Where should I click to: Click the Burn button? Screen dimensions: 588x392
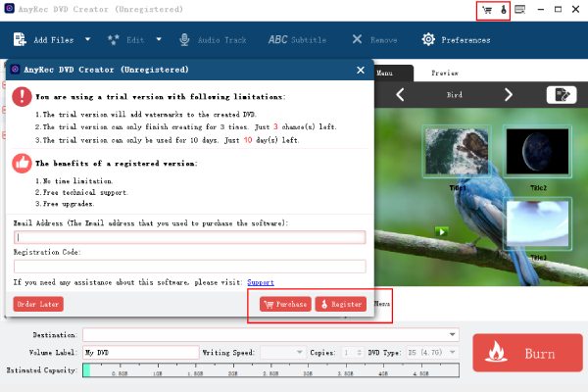527,353
